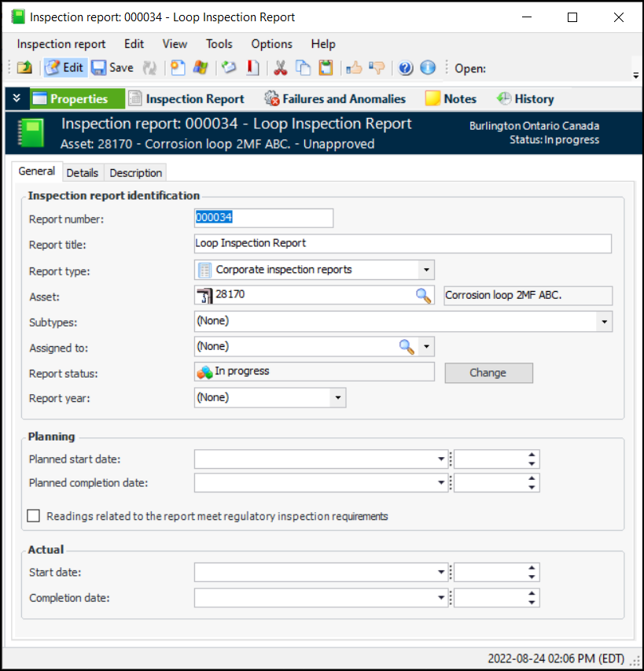Open the Subtypes dropdown list

[604, 322]
